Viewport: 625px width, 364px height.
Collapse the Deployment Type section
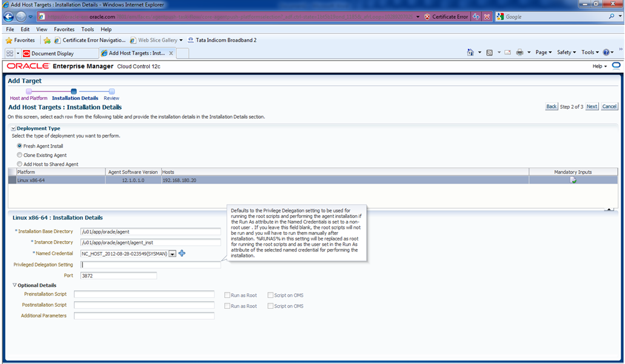coord(13,128)
